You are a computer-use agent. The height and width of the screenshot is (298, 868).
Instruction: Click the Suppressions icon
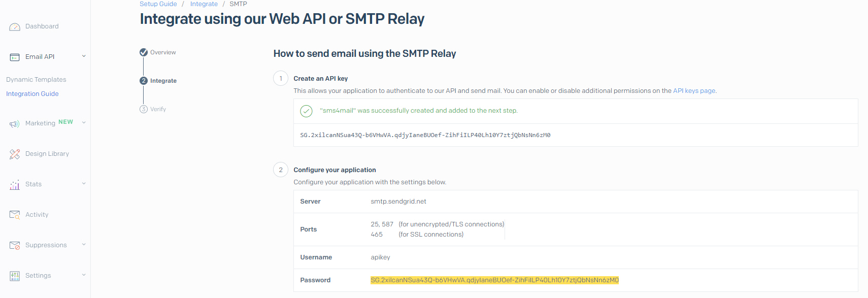tap(15, 246)
